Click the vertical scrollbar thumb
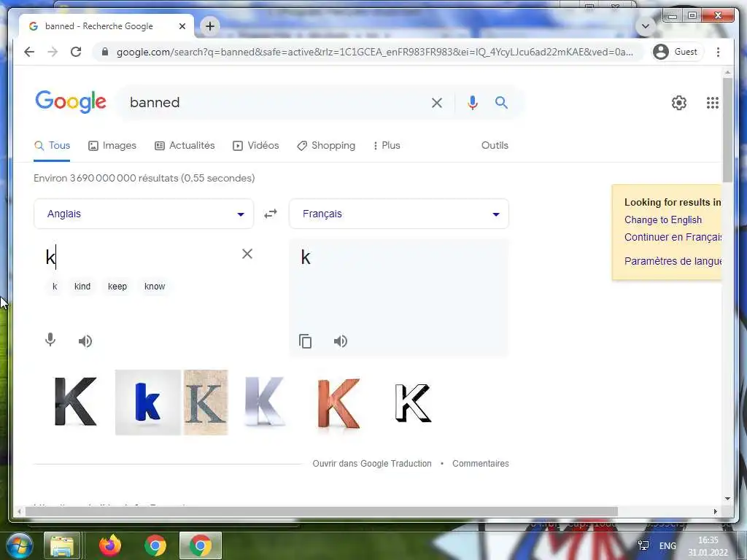This screenshot has width=747, height=560. 727,130
